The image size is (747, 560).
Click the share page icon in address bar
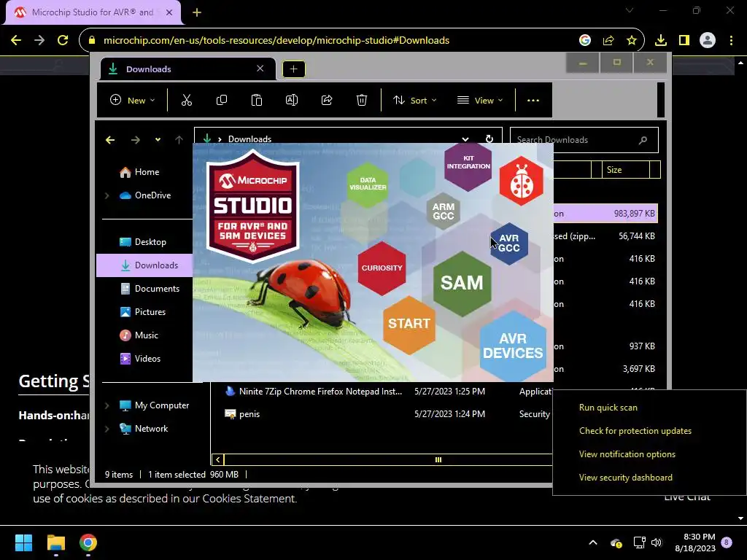pos(608,40)
